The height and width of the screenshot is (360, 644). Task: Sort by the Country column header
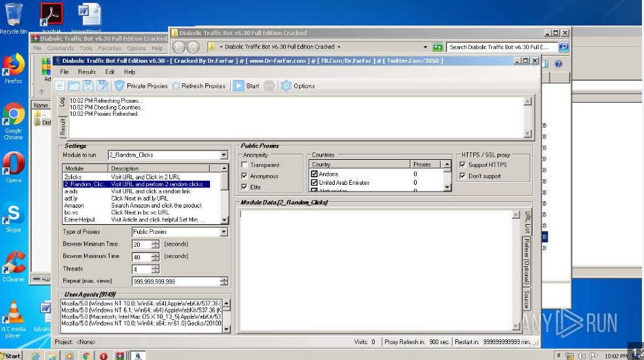360,164
